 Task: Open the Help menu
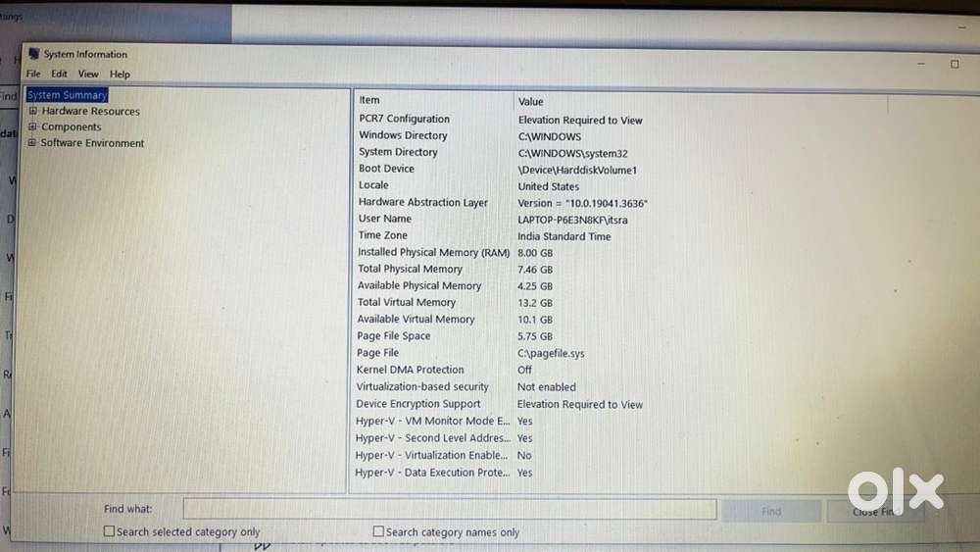coord(120,74)
